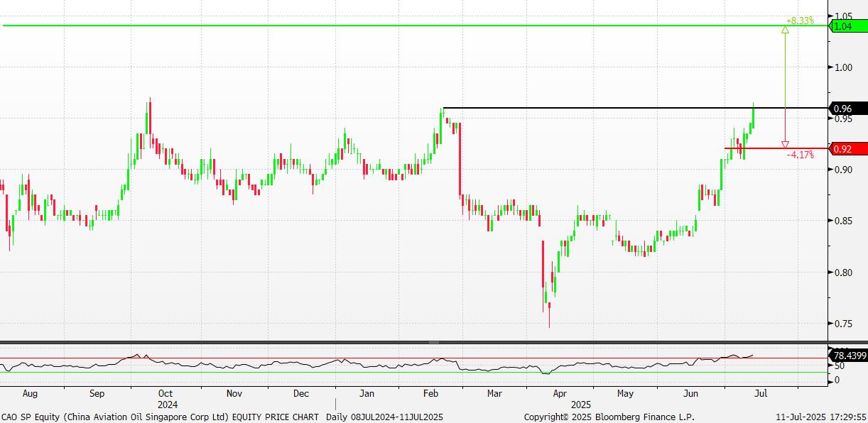
Task: Select the +8.33% upside annotation
Action: click(x=800, y=21)
